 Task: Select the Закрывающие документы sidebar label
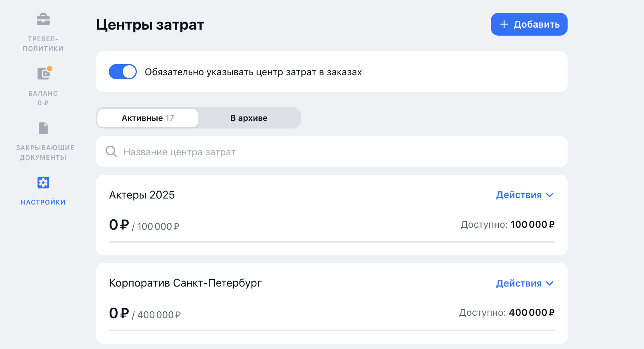[45, 152]
